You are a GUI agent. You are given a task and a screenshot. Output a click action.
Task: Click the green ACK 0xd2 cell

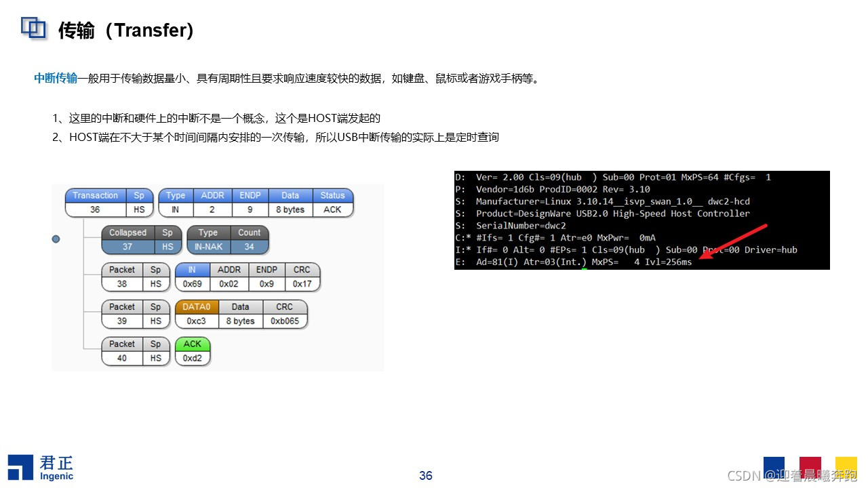pos(193,351)
